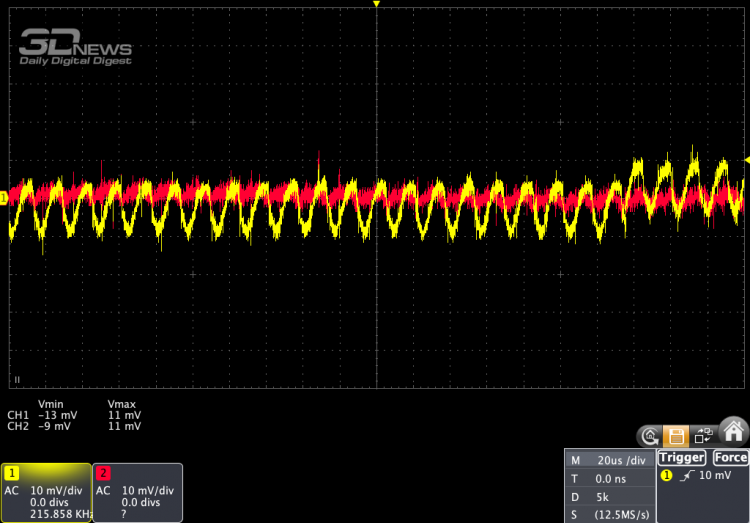Toggle the CH2 panel AC coupling label

click(103, 490)
